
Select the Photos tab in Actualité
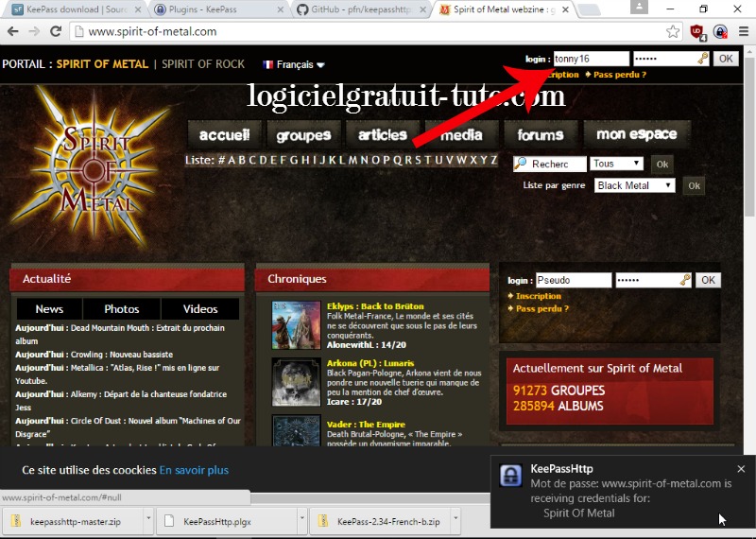(122, 309)
